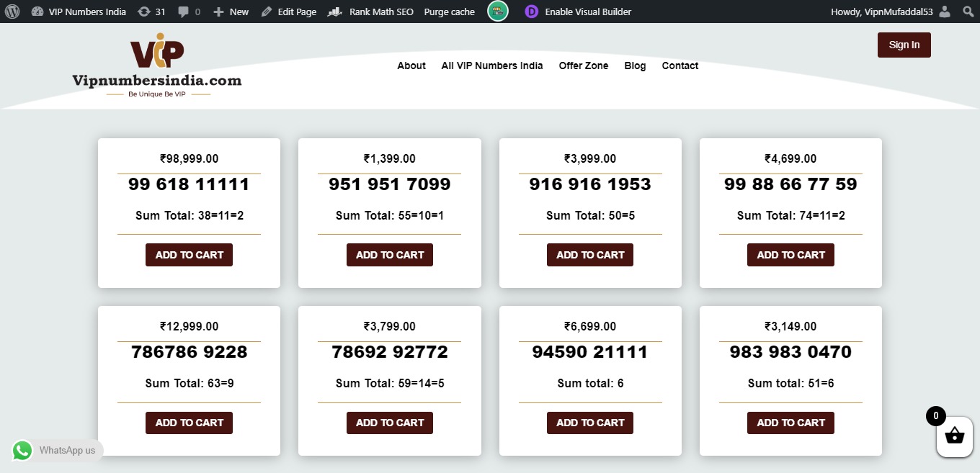Click the green round cache plugin icon
Screen dimensions: 980x473
click(x=498, y=12)
